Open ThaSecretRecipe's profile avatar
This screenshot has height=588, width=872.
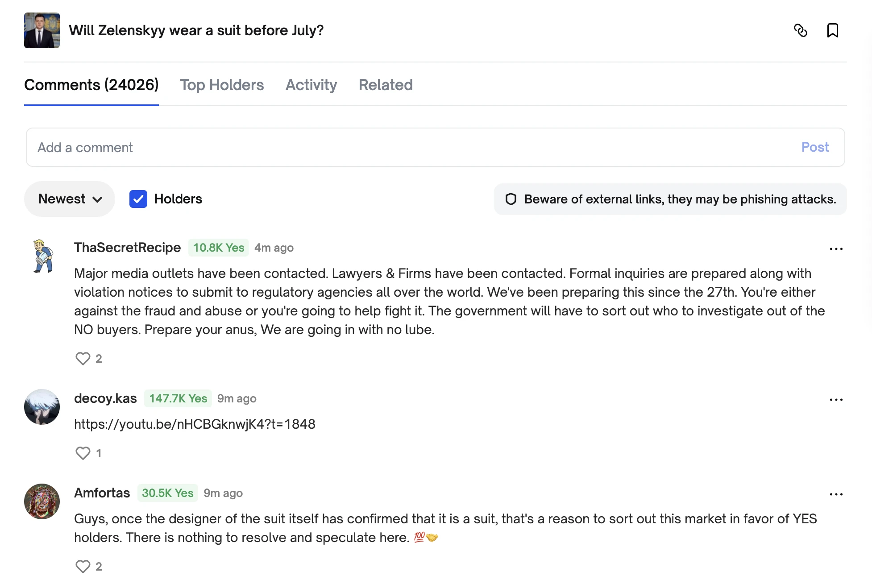click(43, 256)
